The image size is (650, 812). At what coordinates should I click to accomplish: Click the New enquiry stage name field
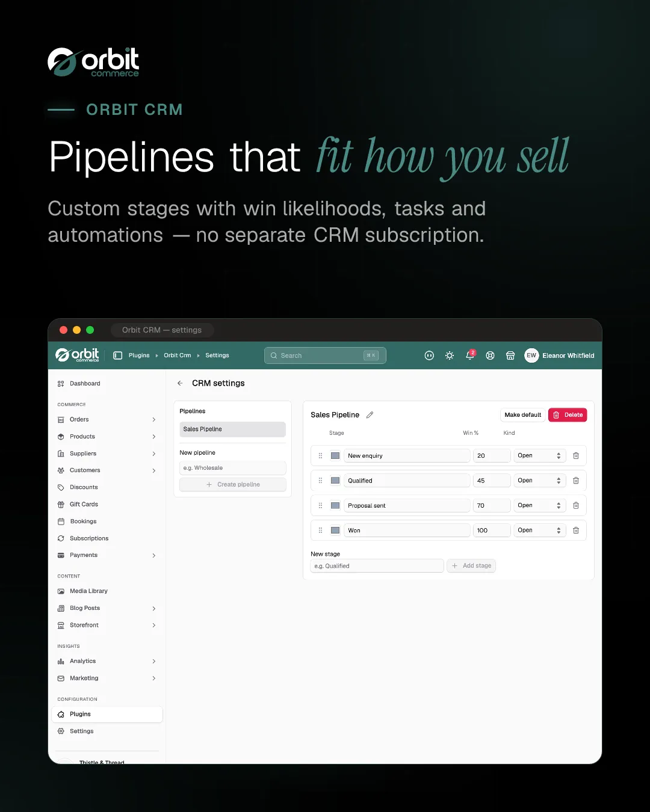[x=407, y=456]
